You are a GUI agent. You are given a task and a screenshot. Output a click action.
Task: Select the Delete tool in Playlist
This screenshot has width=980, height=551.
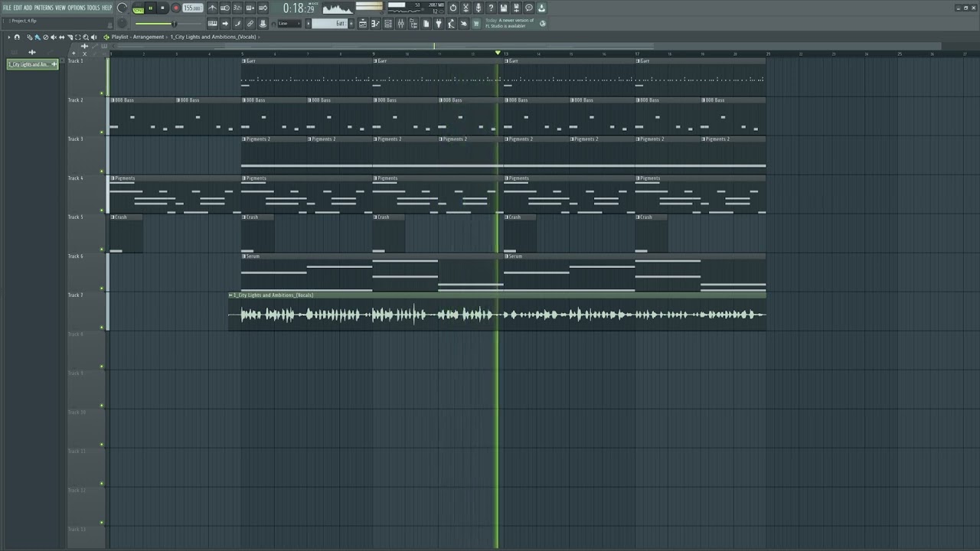(45, 37)
